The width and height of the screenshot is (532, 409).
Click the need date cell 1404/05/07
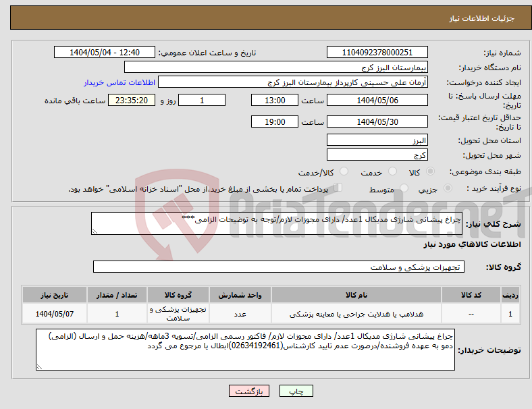[54, 314]
